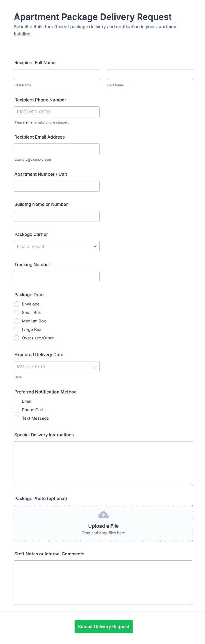Select the Oversized/Other radio option

[x=17, y=338]
